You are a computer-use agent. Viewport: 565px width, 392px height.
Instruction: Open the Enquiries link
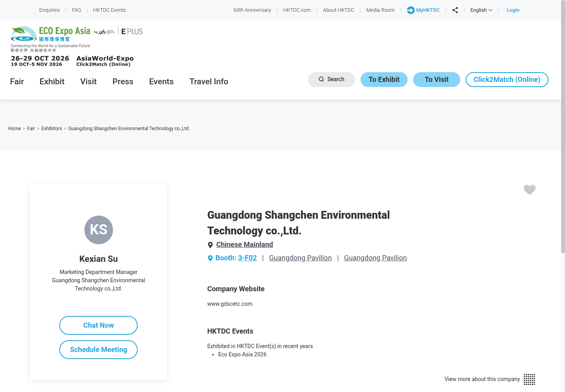coord(49,10)
